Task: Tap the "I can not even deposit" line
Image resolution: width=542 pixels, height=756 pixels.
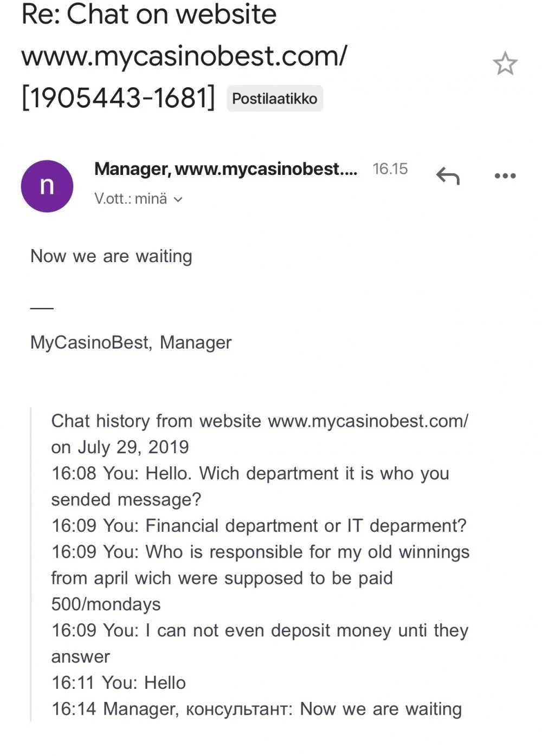Action: point(260,643)
